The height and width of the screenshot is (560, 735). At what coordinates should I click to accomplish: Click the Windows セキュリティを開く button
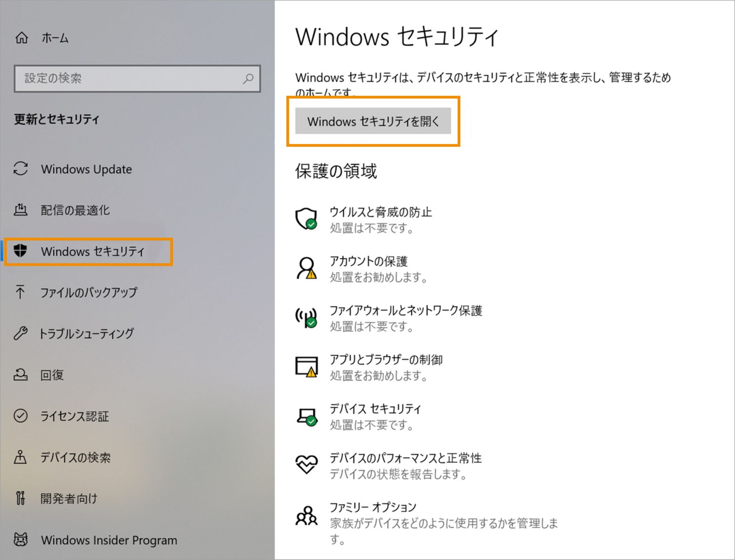pos(373,121)
